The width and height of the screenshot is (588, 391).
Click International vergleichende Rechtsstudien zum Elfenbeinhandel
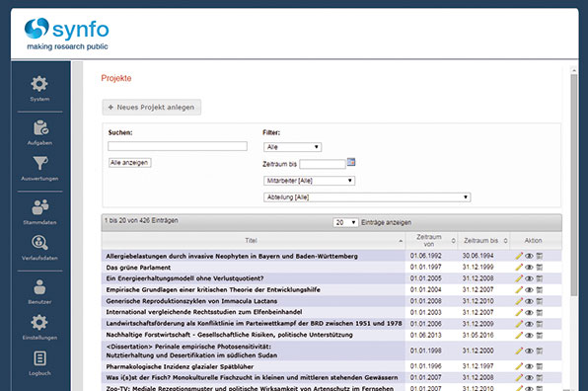pyautogui.click(x=204, y=312)
